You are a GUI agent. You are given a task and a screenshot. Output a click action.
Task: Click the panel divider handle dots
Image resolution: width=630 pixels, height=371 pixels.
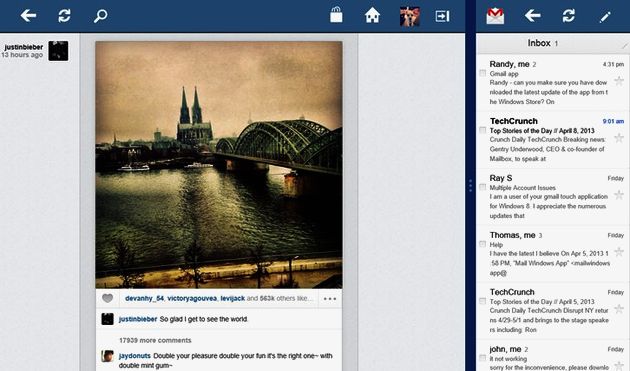coord(470,186)
